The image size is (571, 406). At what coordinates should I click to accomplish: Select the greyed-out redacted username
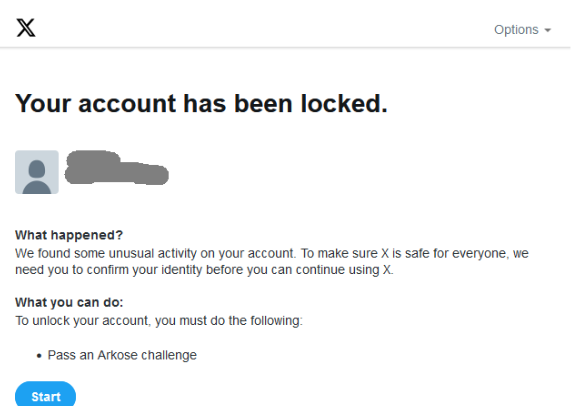[x=117, y=167]
